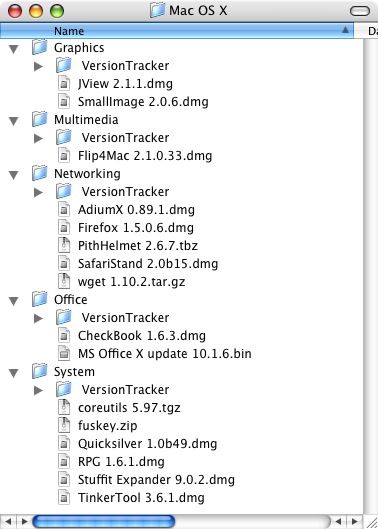Click the JView 2.1.1.dmg file icon
The width and height of the screenshot is (378, 529).
(x=64, y=84)
